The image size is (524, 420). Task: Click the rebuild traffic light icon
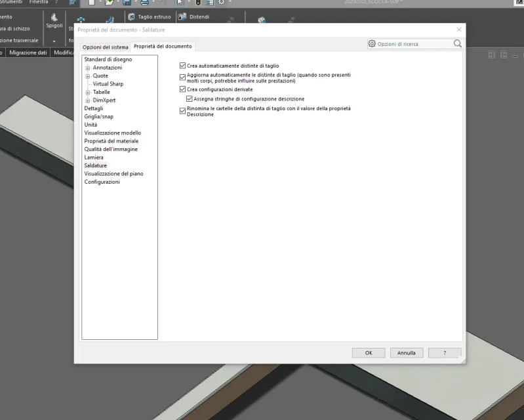(198, 3)
